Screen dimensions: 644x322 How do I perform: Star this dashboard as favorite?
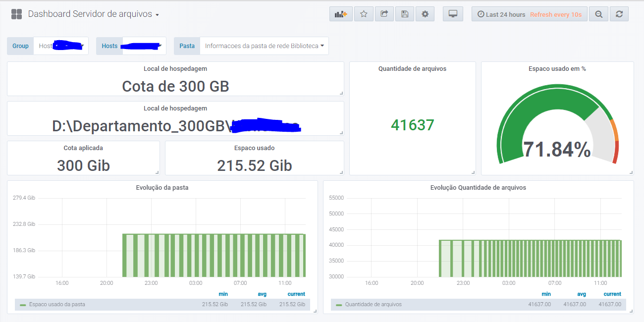point(364,14)
